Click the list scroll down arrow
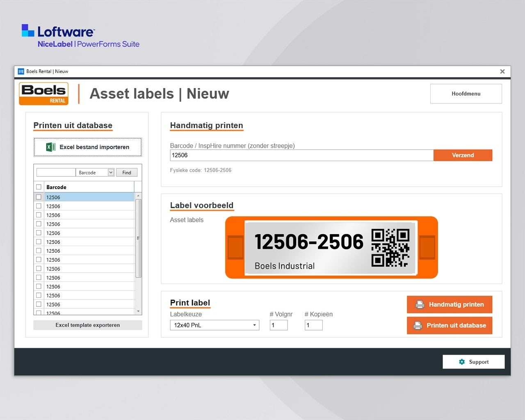The width and height of the screenshot is (525, 420). 138,311
